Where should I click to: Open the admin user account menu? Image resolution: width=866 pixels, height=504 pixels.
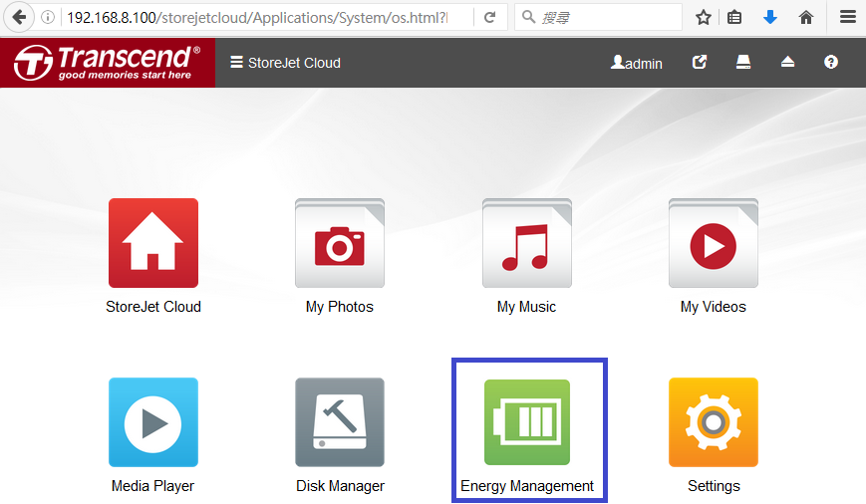coord(636,63)
